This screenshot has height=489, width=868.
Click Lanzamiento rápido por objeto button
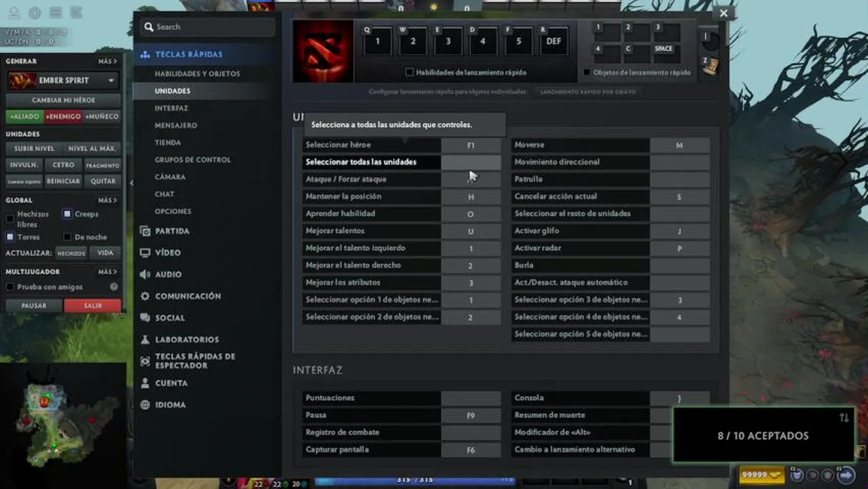click(x=588, y=92)
